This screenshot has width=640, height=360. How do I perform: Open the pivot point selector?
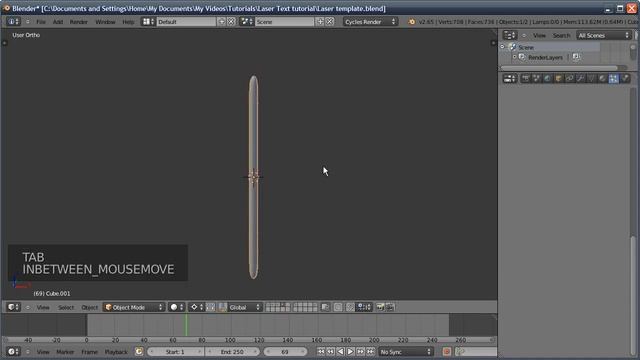click(197, 307)
